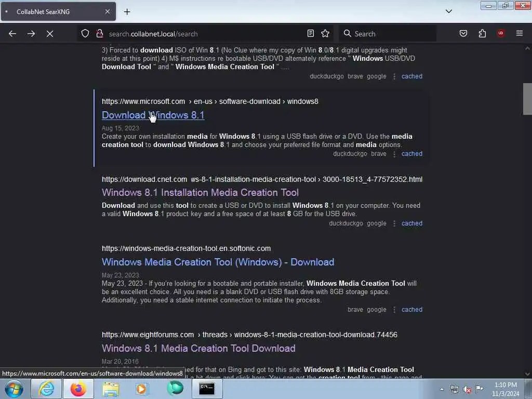Bookmark this page with the star

tap(325, 33)
